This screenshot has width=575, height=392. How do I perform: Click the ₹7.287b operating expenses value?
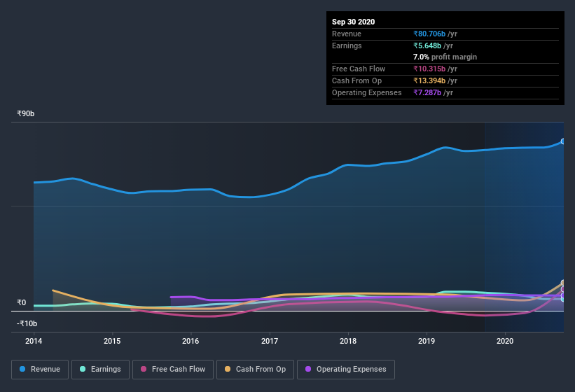coord(427,92)
